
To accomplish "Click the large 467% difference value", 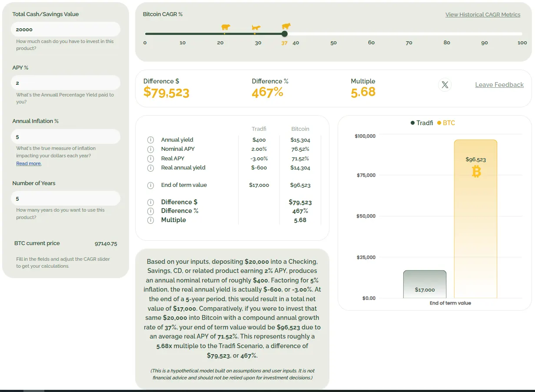I will click(267, 92).
